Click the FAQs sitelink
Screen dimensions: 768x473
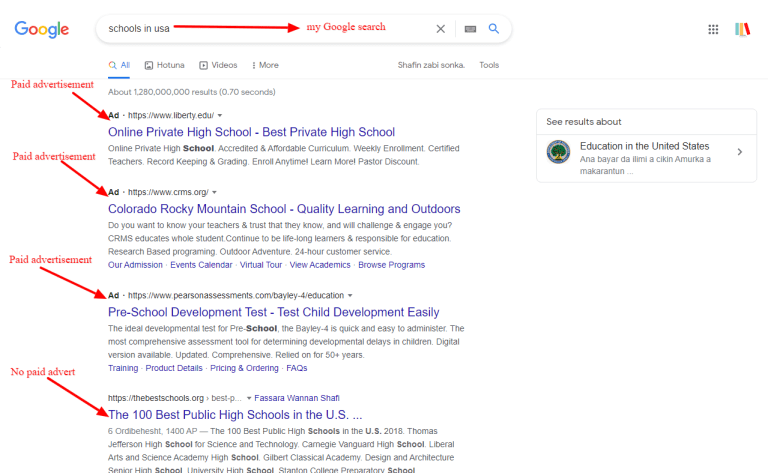point(297,368)
